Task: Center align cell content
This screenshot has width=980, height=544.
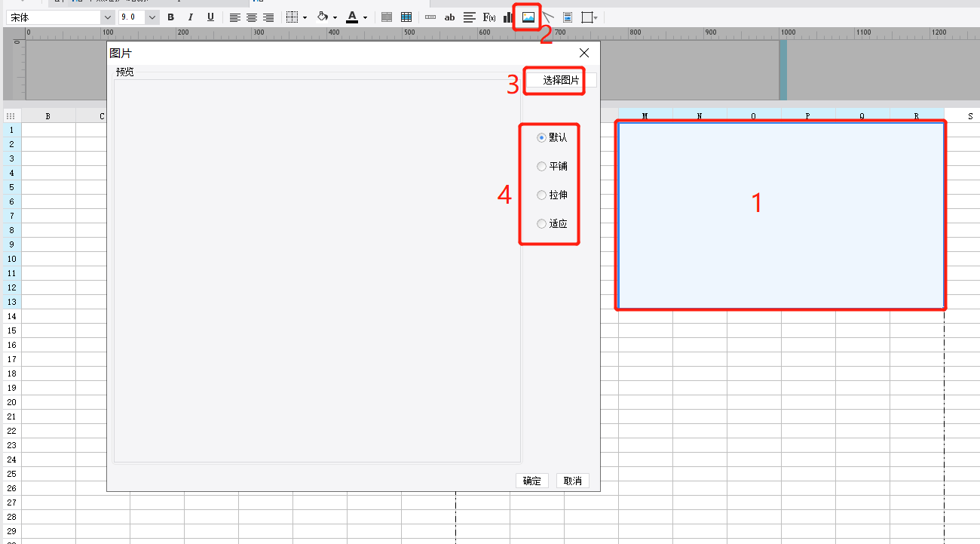Action: click(x=252, y=17)
